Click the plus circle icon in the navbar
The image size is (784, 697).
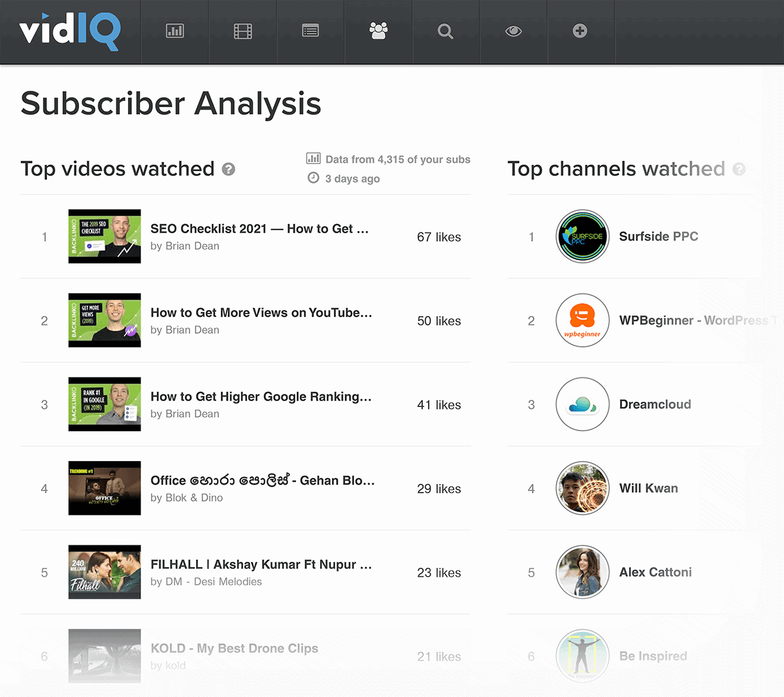click(580, 31)
